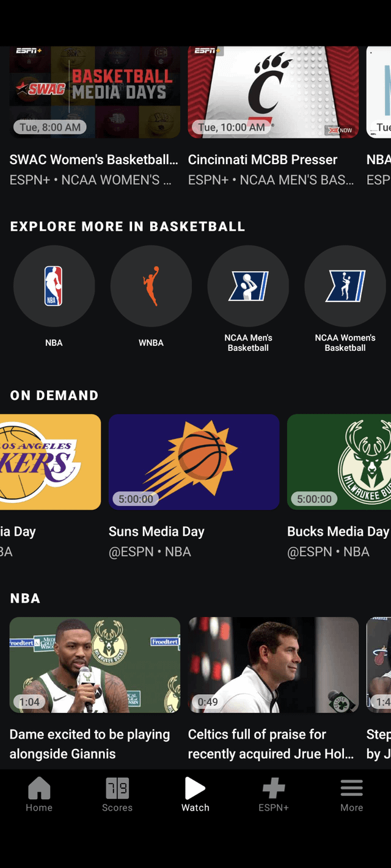Image resolution: width=391 pixels, height=868 pixels.
Task: Open the Bucks Media Day thumbnail
Action: coord(339,462)
